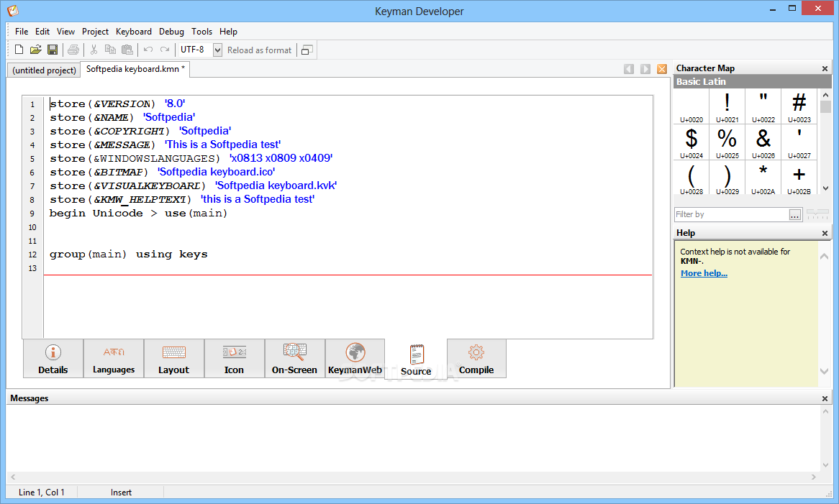Close the editor tab with orange X
This screenshot has height=504, width=839.
tap(662, 69)
